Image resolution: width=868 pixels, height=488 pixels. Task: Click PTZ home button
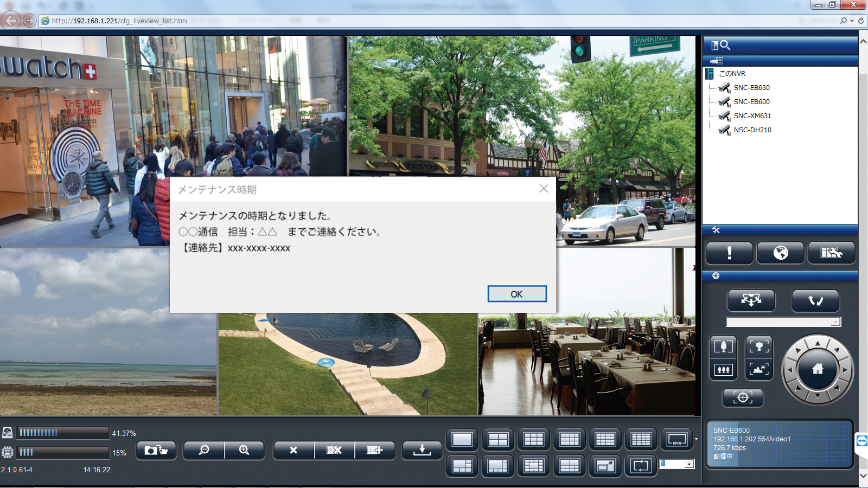pos(818,370)
